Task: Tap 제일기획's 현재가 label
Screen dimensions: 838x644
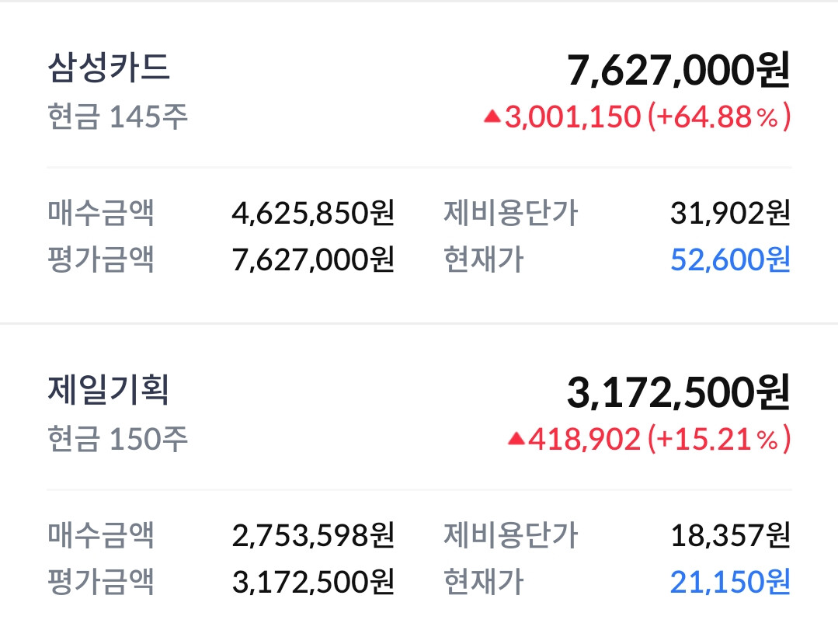Action: (x=483, y=581)
